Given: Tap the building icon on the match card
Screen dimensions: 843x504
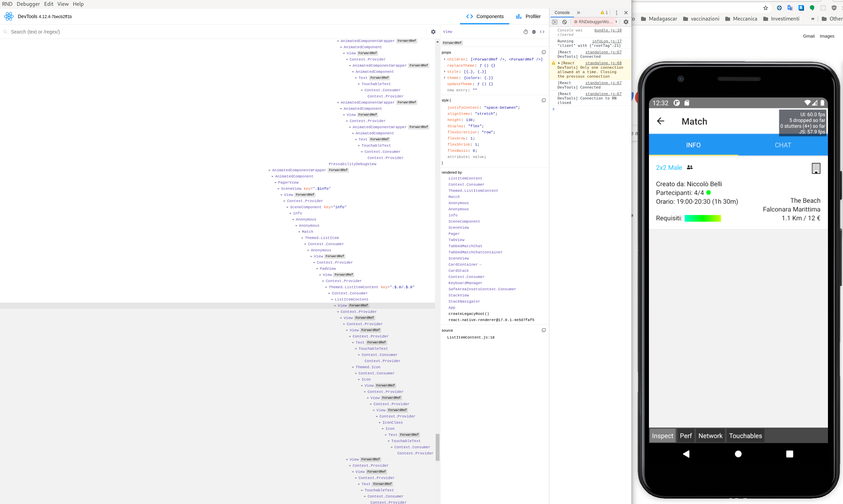Looking at the screenshot, I should pyautogui.click(x=816, y=168).
